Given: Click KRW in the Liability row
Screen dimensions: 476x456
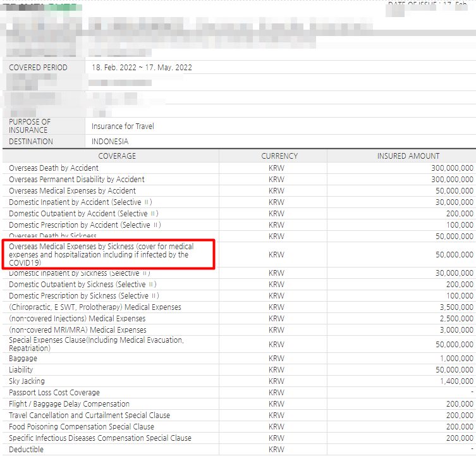Looking at the screenshot, I should (x=276, y=370).
